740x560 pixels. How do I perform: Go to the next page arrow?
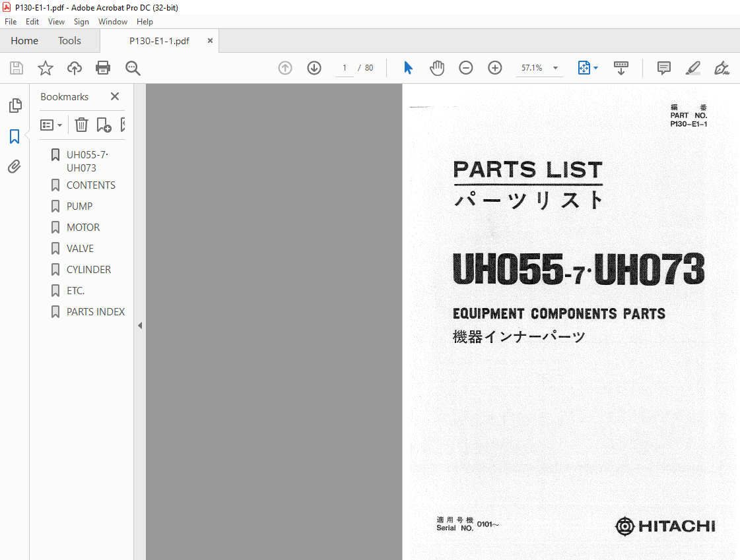click(314, 69)
